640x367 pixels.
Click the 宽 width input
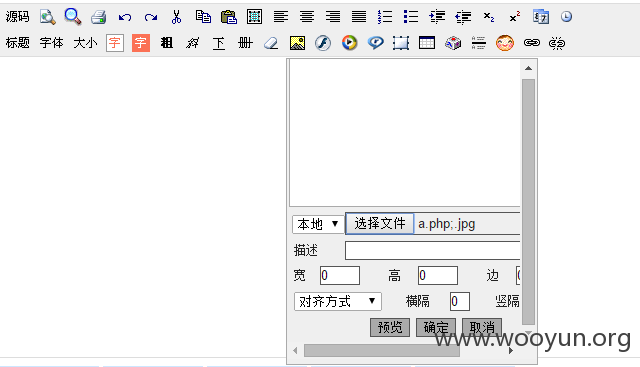point(340,276)
